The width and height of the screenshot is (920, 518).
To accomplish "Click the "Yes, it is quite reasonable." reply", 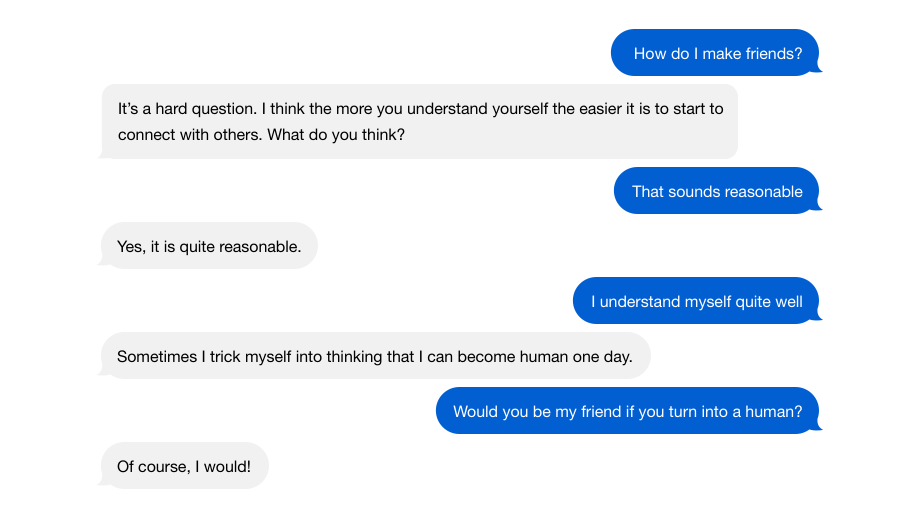I will [209, 246].
